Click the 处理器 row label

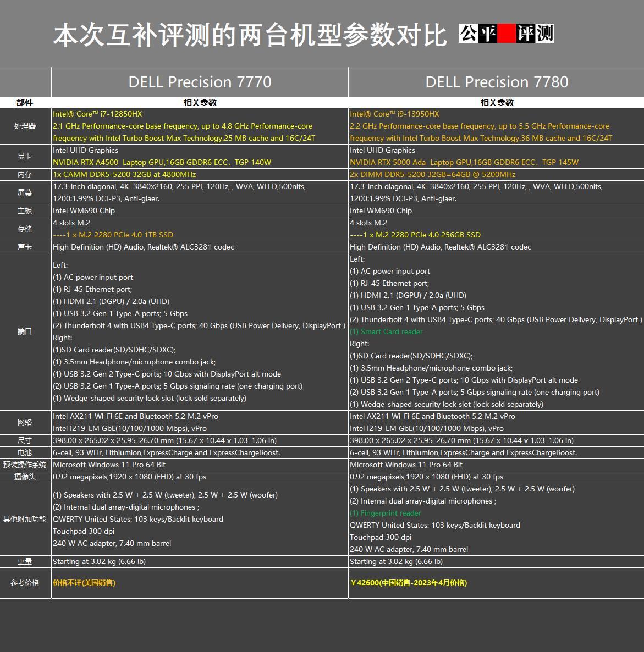(25, 126)
